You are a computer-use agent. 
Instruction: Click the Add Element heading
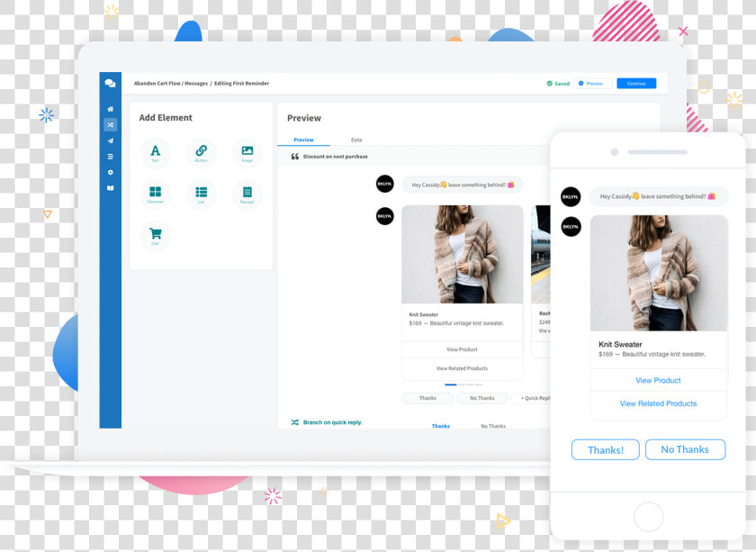tap(166, 118)
